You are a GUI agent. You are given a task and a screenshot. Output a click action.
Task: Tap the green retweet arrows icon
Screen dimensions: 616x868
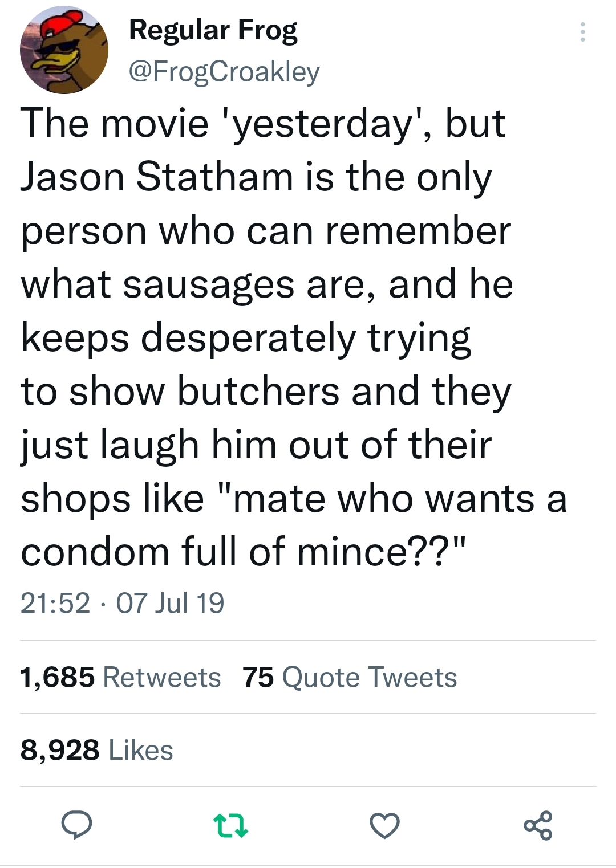[x=230, y=825]
